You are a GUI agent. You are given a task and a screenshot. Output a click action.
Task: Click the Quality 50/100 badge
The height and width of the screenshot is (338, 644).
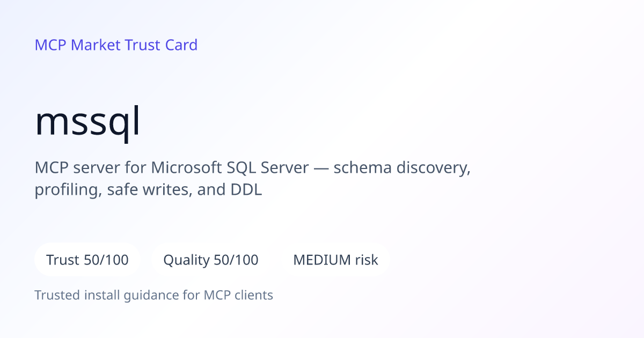(211, 260)
